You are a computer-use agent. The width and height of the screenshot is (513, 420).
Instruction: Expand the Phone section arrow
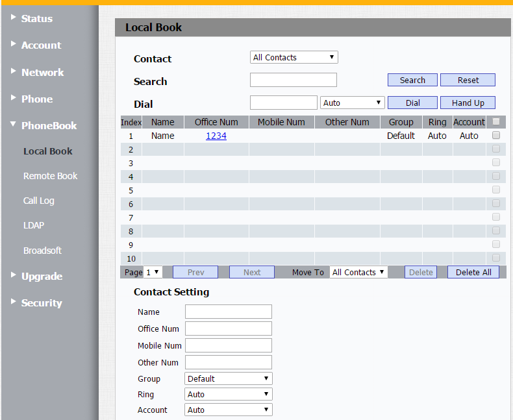(x=13, y=97)
